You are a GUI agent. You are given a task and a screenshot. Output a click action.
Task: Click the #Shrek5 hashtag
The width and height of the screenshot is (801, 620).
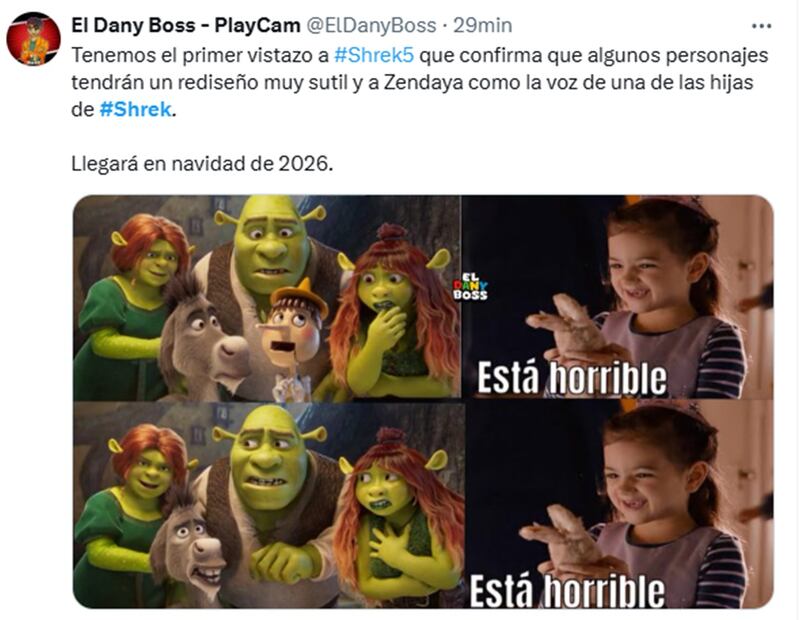click(373, 55)
